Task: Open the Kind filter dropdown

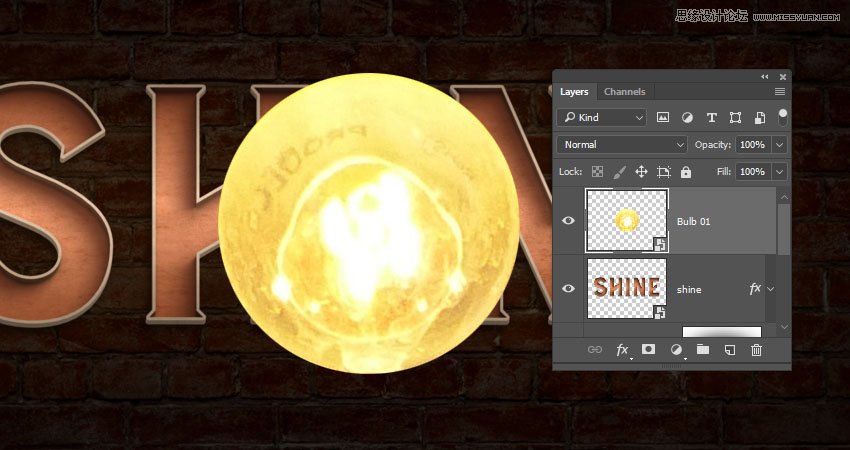Action: [602, 118]
